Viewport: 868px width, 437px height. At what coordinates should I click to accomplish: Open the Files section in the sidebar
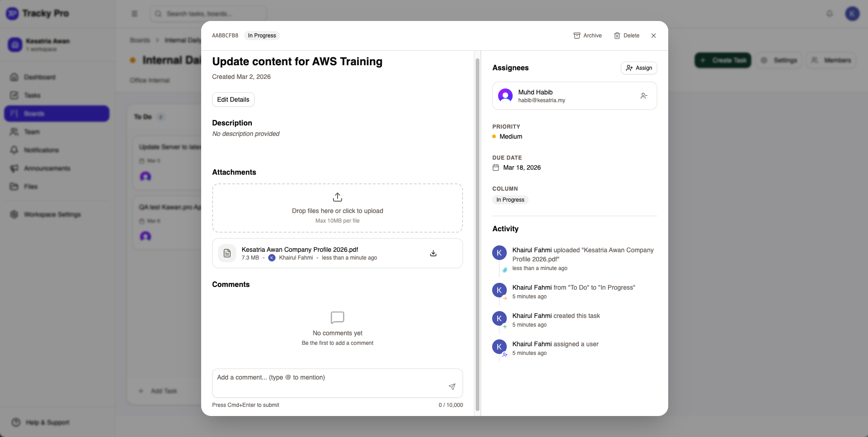click(x=31, y=186)
